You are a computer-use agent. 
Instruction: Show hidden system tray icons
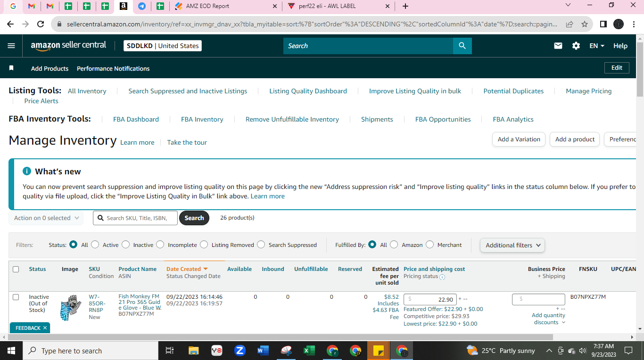click(x=549, y=351)
